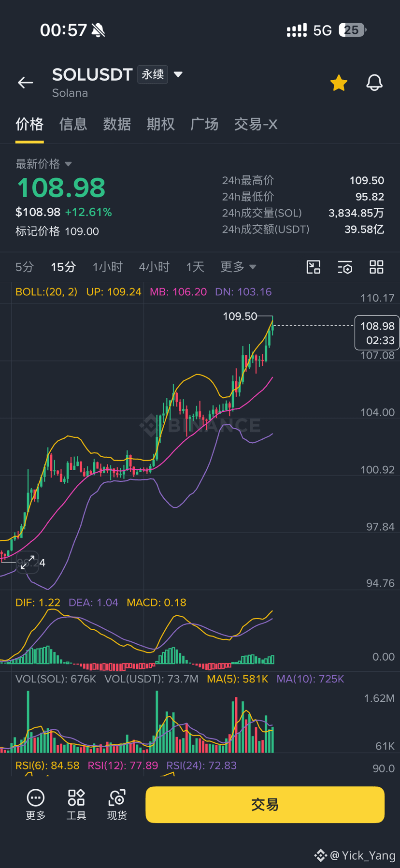
Task: Open the chart drawing tools icon
Action: [314, 267]
